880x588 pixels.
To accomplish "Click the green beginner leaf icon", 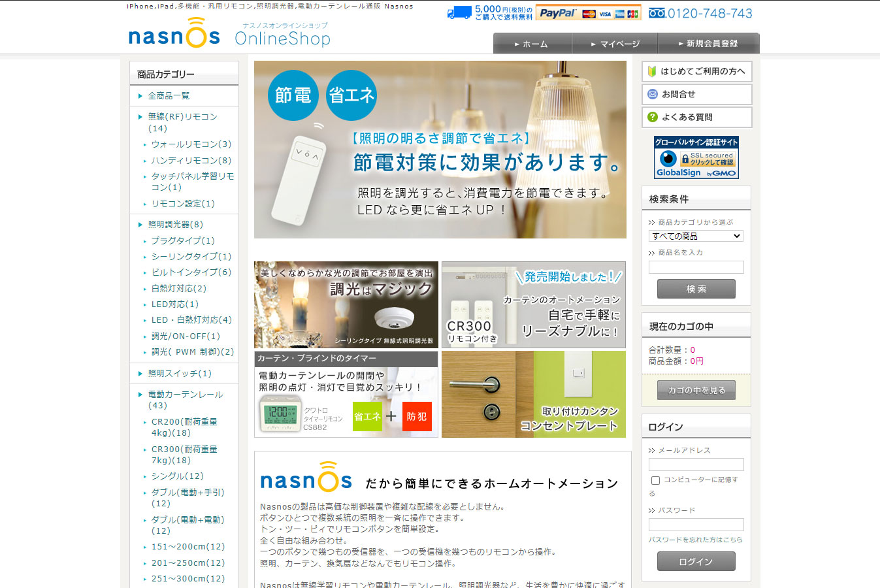I will pyautogui.click(x=652, y=71).
